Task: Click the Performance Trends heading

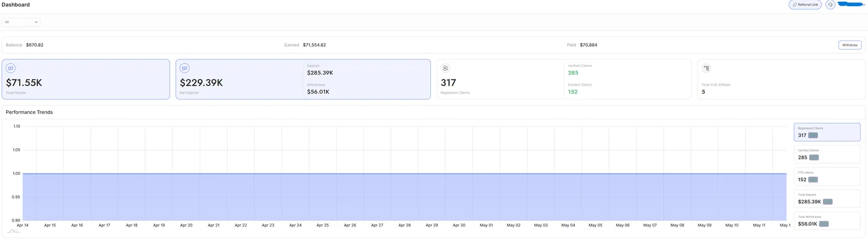Action: (x=29, y=112)
